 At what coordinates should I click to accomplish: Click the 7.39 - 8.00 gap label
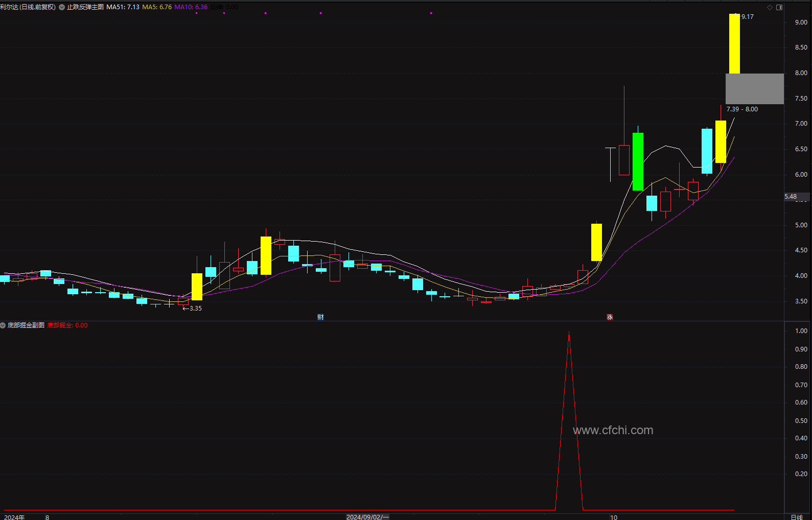[742, 109]
